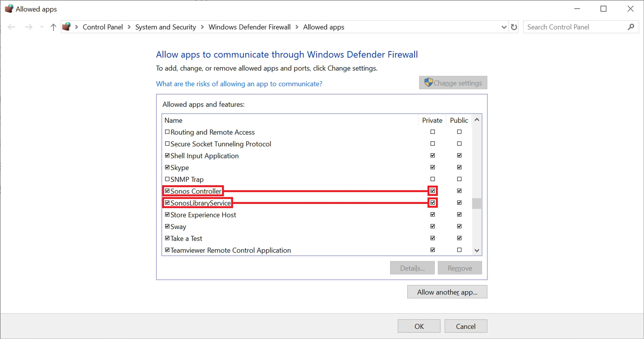
Task: Click the navigation back arrow icon
Action: pos(12,27)
